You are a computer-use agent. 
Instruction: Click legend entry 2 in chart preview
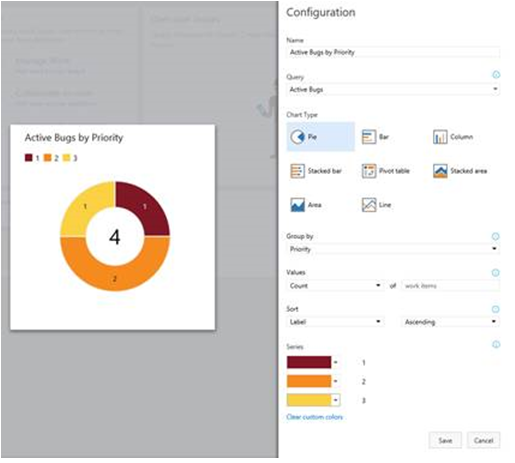coord(51,158)
